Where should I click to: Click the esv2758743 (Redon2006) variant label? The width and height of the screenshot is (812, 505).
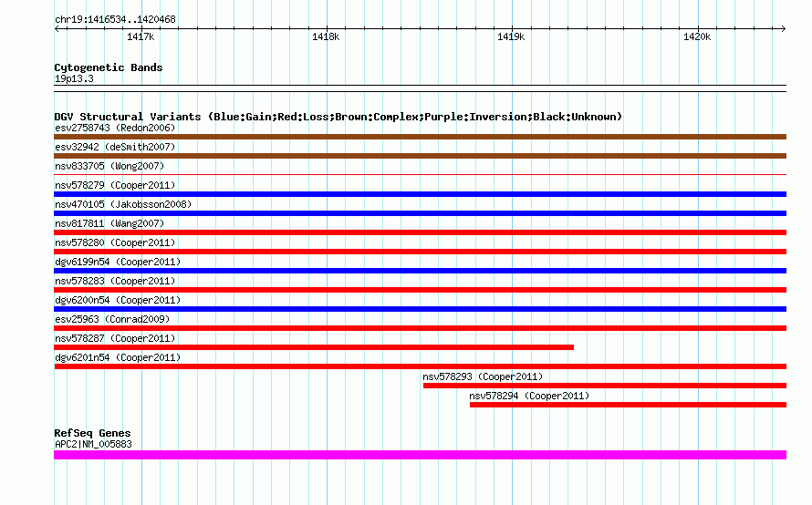[x=115, y=128]
